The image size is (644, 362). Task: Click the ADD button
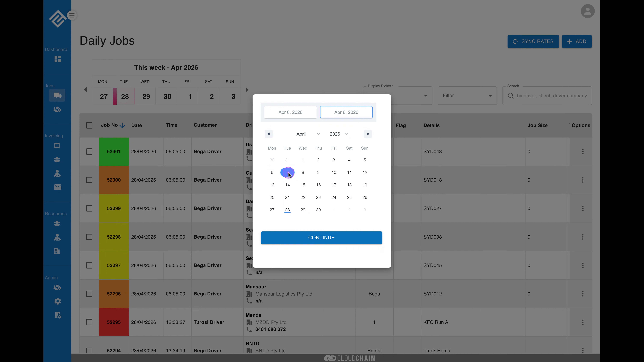pos(577,42)
